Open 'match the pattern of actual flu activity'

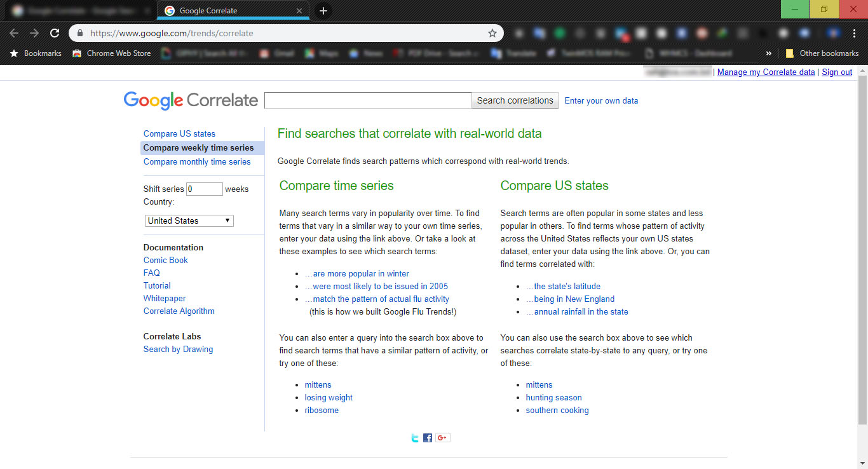pos(377,299)
